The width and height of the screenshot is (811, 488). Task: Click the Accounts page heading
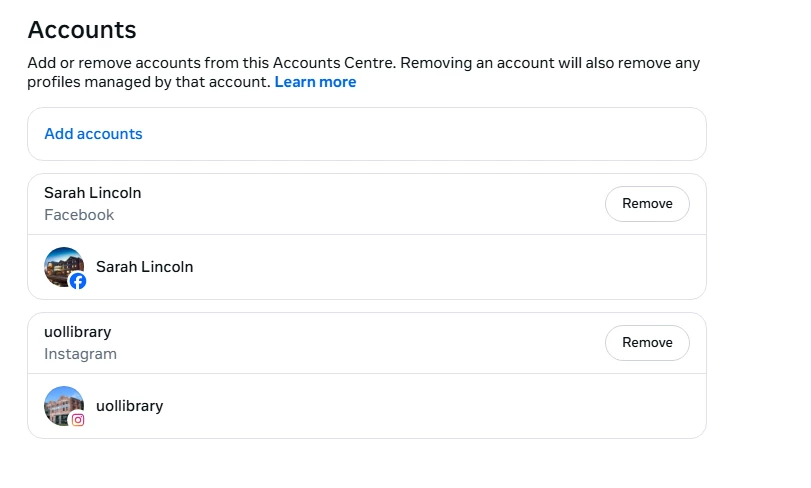click(82, 30)
